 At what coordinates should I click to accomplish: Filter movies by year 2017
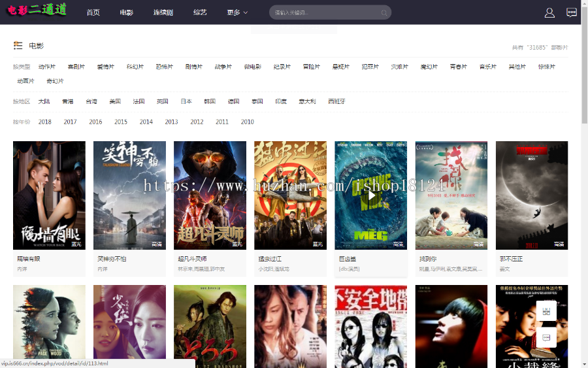(70, 122)
